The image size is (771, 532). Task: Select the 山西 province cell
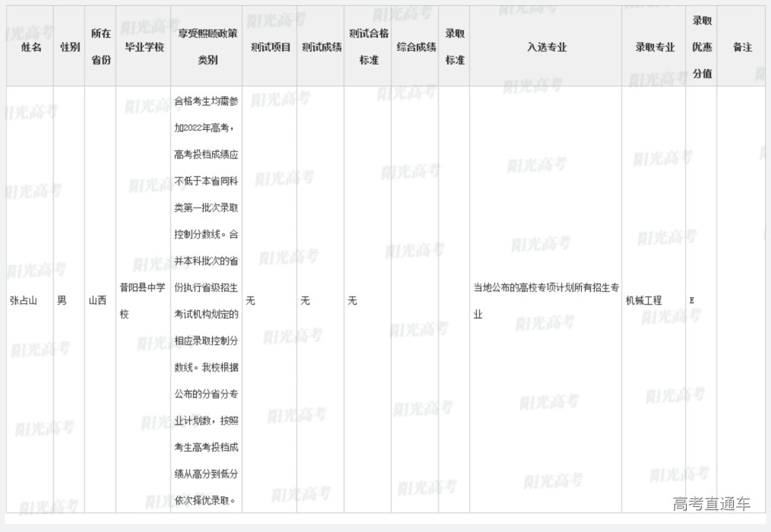97,301
